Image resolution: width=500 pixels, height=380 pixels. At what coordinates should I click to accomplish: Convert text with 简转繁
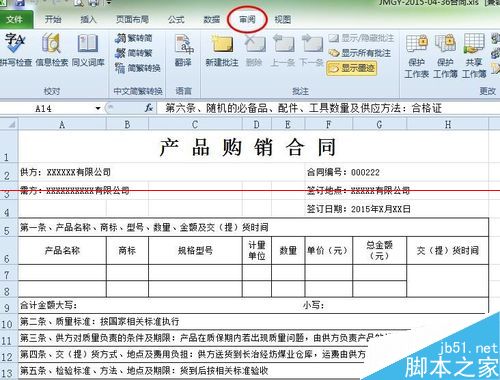click(133, 53)
